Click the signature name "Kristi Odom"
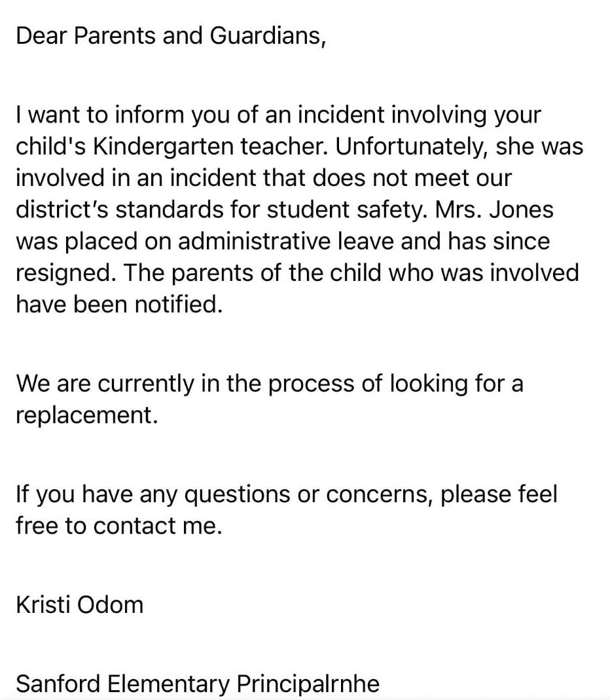Image resolution: width=610 pixels, height=700 pixels. point(79,604)
